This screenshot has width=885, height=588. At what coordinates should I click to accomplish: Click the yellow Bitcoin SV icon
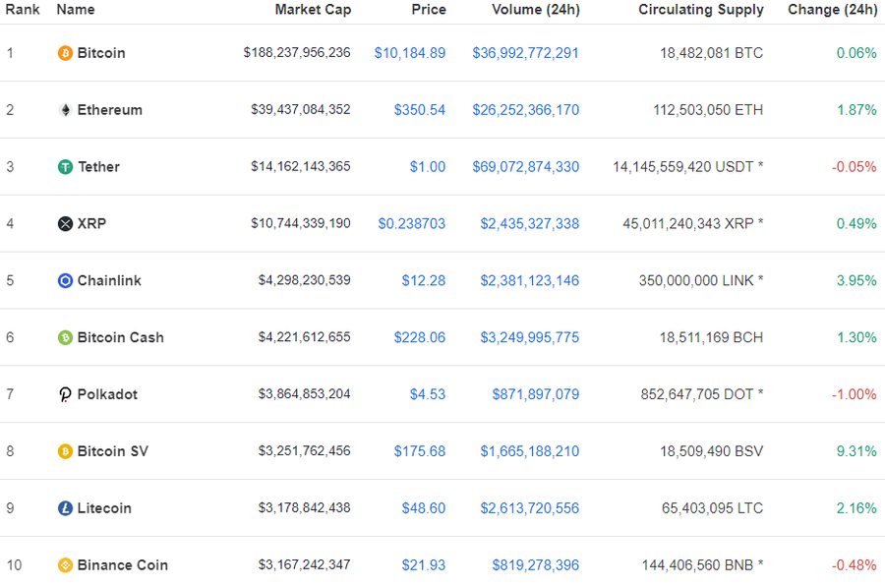tap(66, 451)
